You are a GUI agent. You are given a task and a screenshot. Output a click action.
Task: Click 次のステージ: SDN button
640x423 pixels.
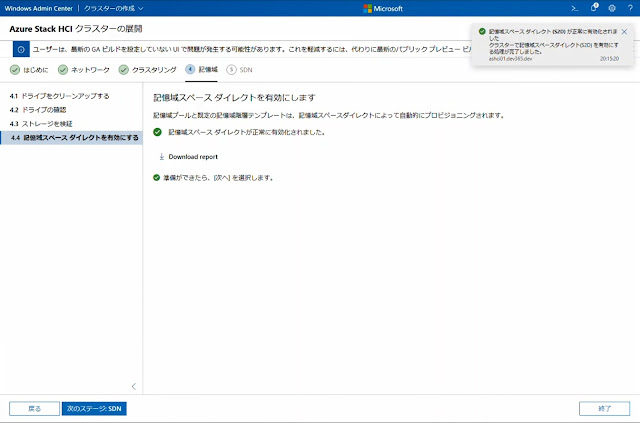point(94,408)
